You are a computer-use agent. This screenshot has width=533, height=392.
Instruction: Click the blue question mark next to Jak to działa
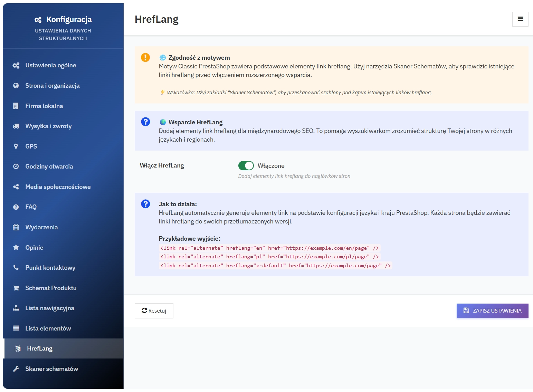point(145,204)
